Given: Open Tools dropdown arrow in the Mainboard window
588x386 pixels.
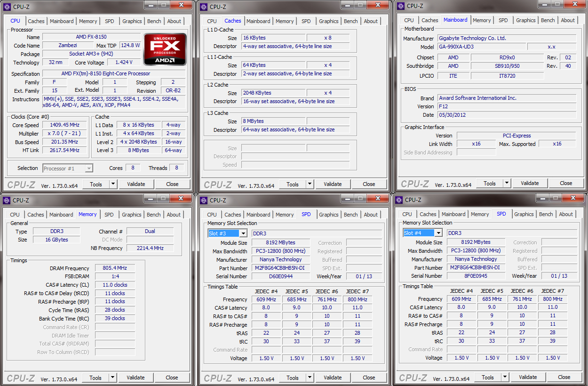Looking at the screenshot, I should pyautogui.click(x=507, y=183).
